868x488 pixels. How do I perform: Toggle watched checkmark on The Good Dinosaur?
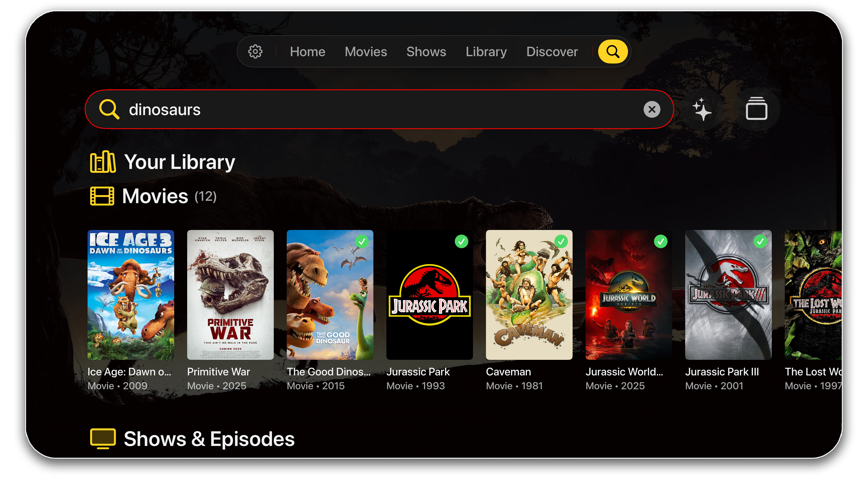(x=362, y=242)
